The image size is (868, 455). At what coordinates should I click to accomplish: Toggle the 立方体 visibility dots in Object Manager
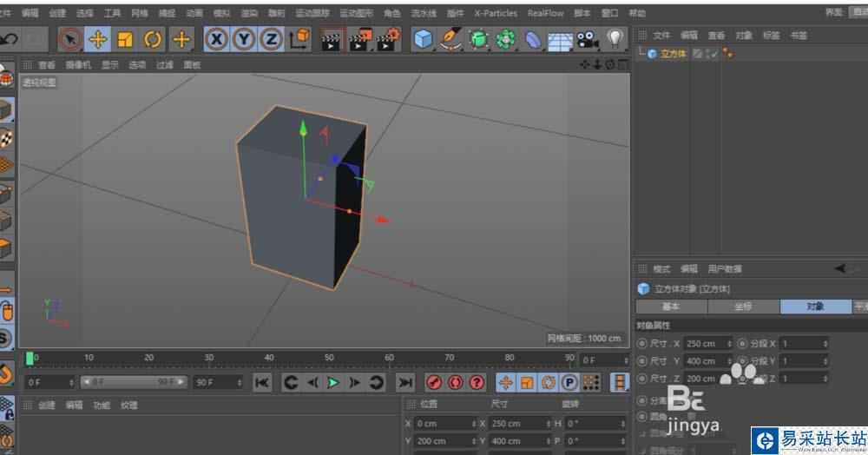tap(706, 54)
